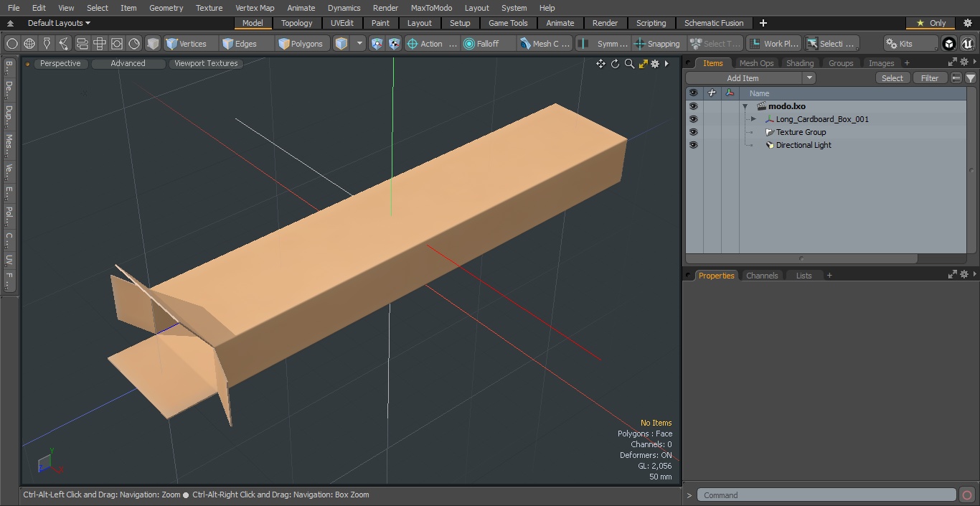Viewport: 980px width, 506px height.
Task: Add a new panel tab beside Images
Action: pyautogui.click(x=907, y=63)
